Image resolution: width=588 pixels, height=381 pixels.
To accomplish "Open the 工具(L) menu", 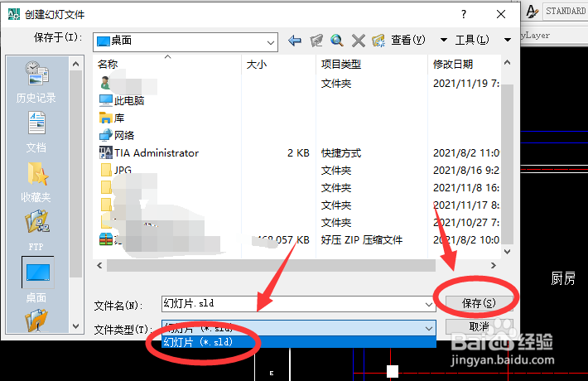I will click(x=472, y=40).
